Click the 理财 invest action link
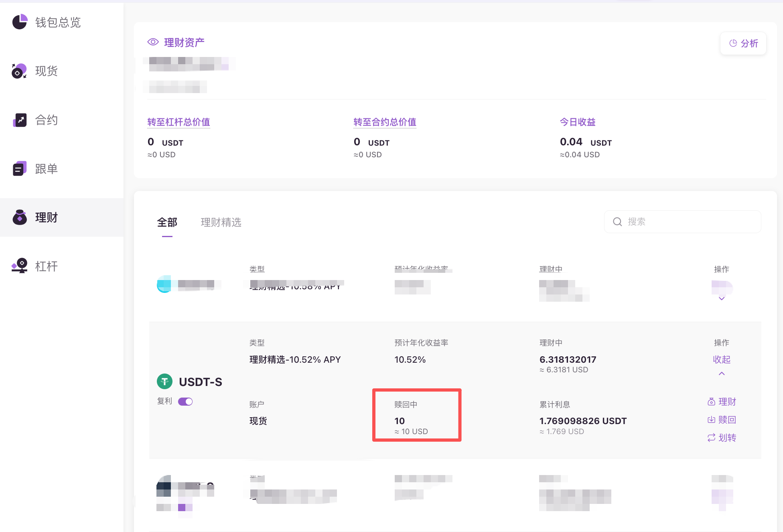This screenshot has width=783, height=532. pyautogui.click(x=722, y=402)
